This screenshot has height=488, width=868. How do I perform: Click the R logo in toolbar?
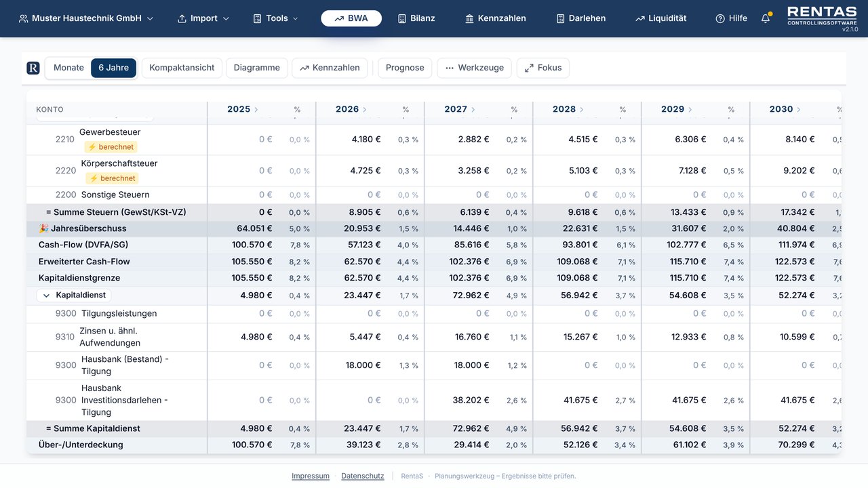[x=33, y=68]
